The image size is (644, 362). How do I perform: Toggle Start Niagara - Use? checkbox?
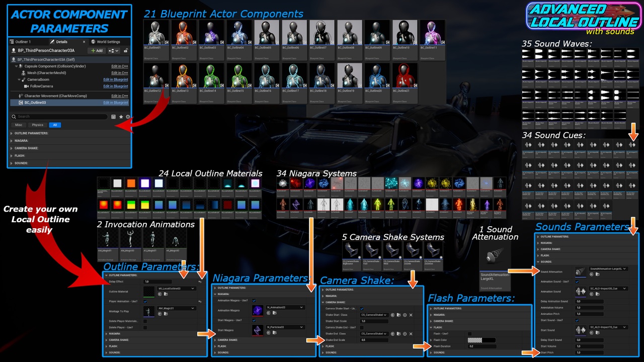tap(254, 320)
